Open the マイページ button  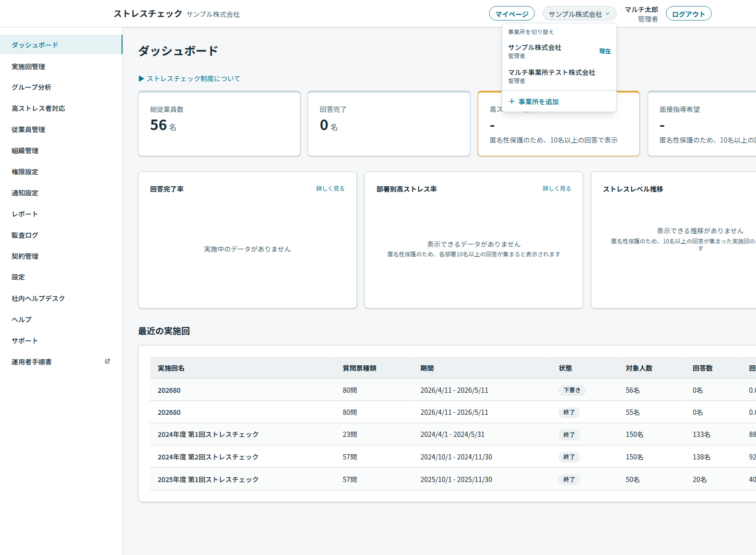(512, 14)
